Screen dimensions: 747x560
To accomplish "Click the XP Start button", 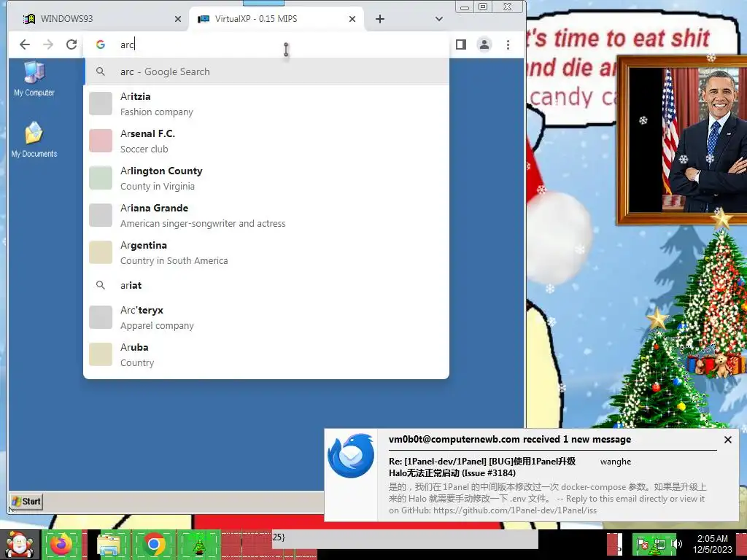I will (26, 502).
